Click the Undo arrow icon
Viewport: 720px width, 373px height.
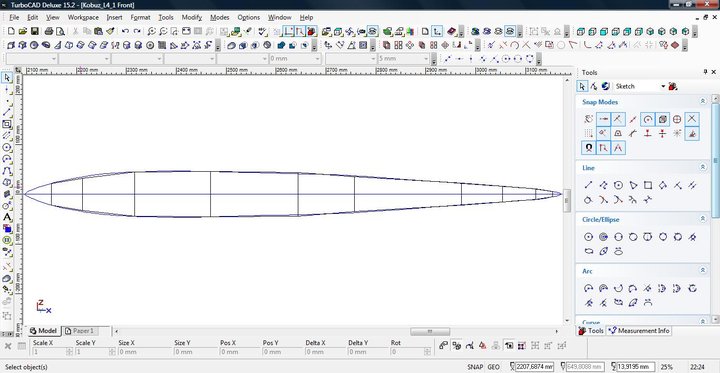point(125,31)
